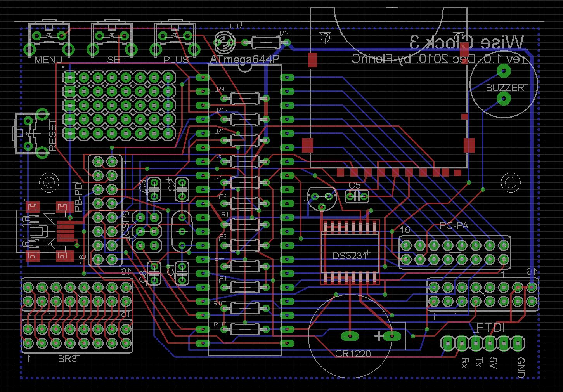Viewport: 563px width, 392px height.
Task: Select capacitor C2
Action: [x=182, y=189]
